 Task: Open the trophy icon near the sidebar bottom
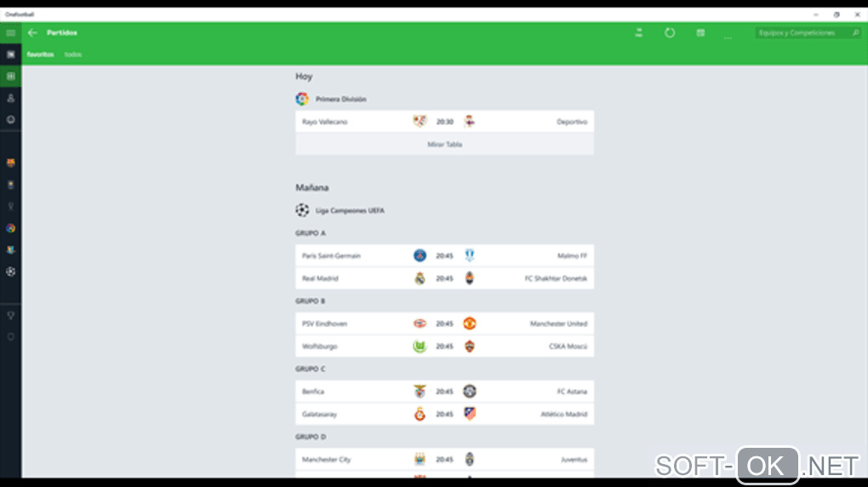10,315
